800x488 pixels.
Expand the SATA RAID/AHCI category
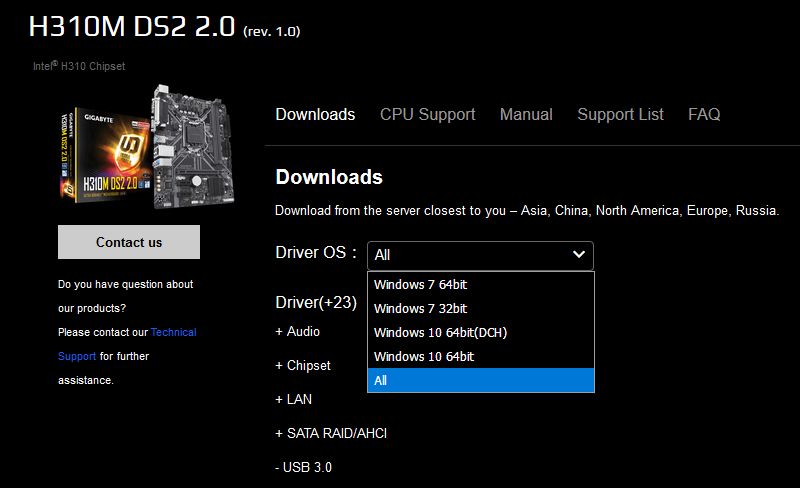click(331, 433)
